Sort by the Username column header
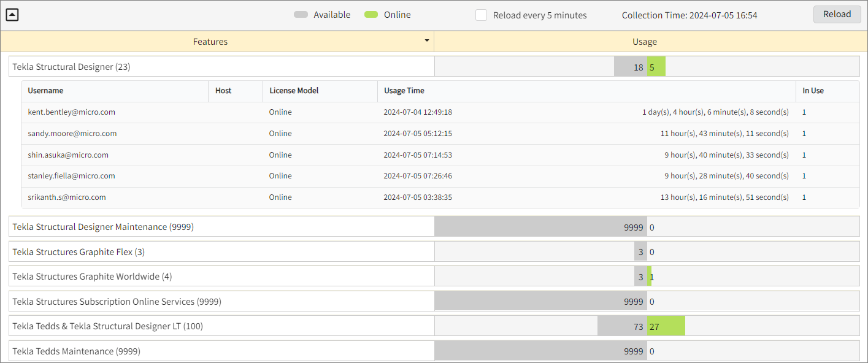The width and height of the screenshot is (868, 363). pyautogui.click(x=44, y=90)
